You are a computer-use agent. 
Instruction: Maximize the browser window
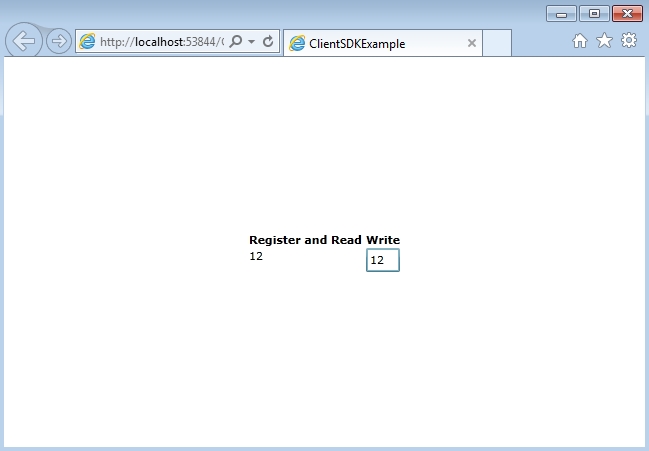pyautogui.click(x=593, y=13)
